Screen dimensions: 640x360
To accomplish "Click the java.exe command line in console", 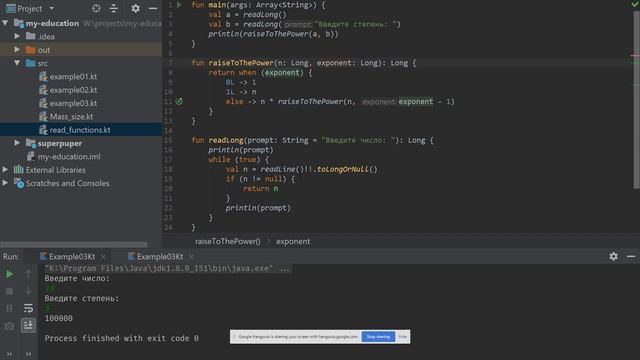I will tap(167, 268).
